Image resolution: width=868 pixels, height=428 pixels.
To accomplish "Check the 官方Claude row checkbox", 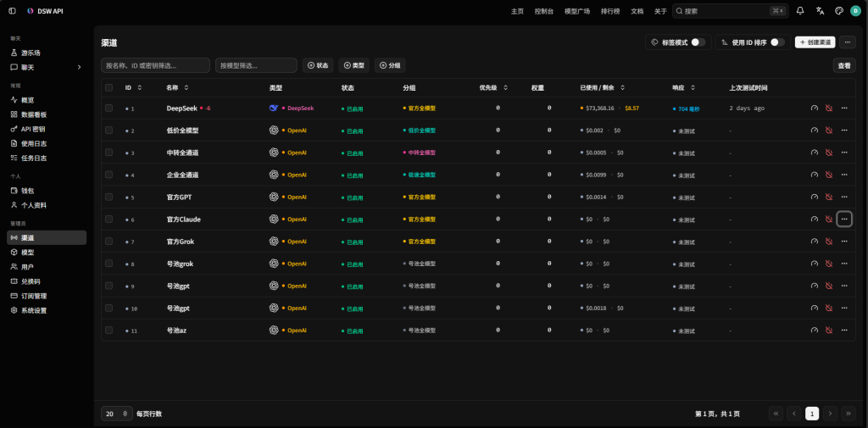I will click(x=109, y=219).
